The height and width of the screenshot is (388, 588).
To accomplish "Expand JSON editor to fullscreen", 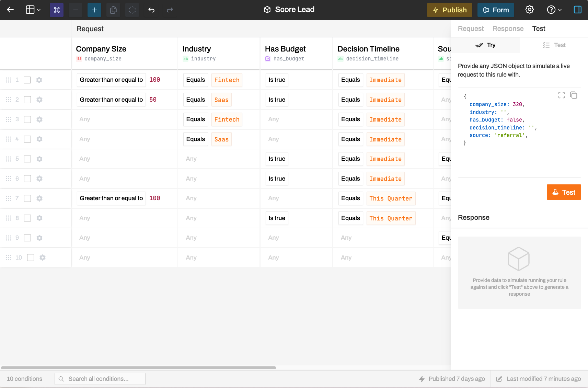I will [561, 95].
